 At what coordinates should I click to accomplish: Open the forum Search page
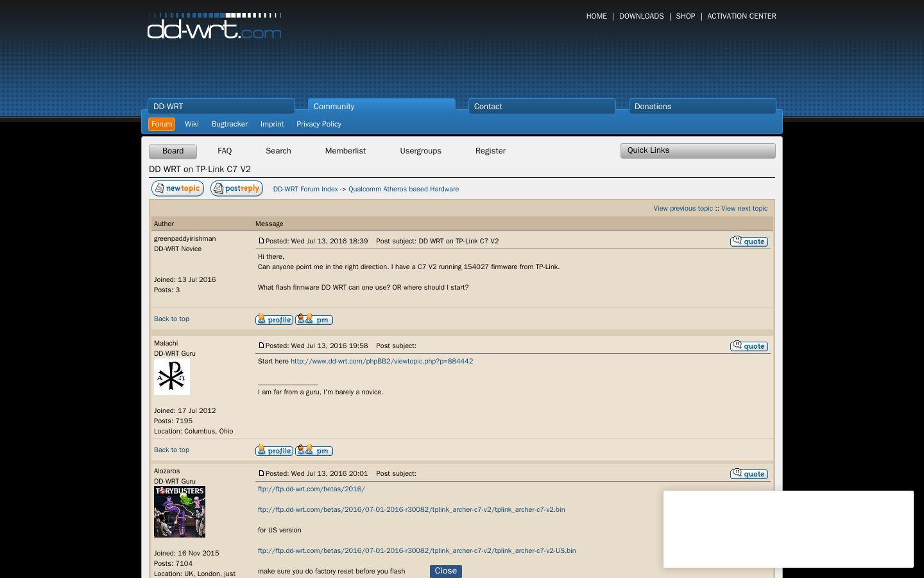point(278,151)
